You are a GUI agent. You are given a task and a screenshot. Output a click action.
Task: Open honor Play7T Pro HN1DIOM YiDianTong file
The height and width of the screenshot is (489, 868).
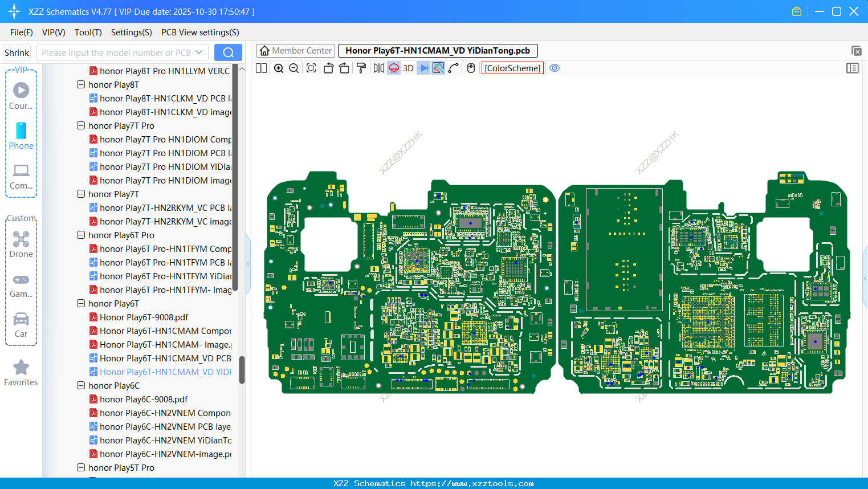pyautogui.click(x=160, y=167)
